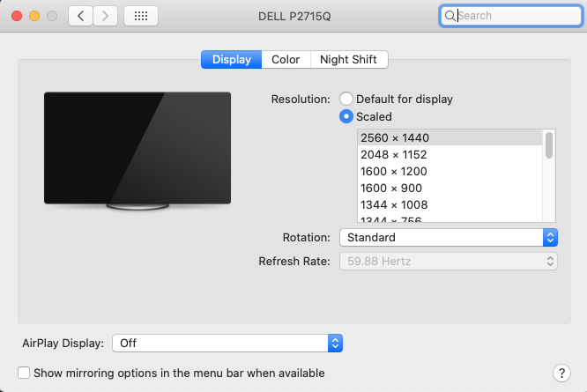Go back with the left chevron button

(x=80, y=16)
